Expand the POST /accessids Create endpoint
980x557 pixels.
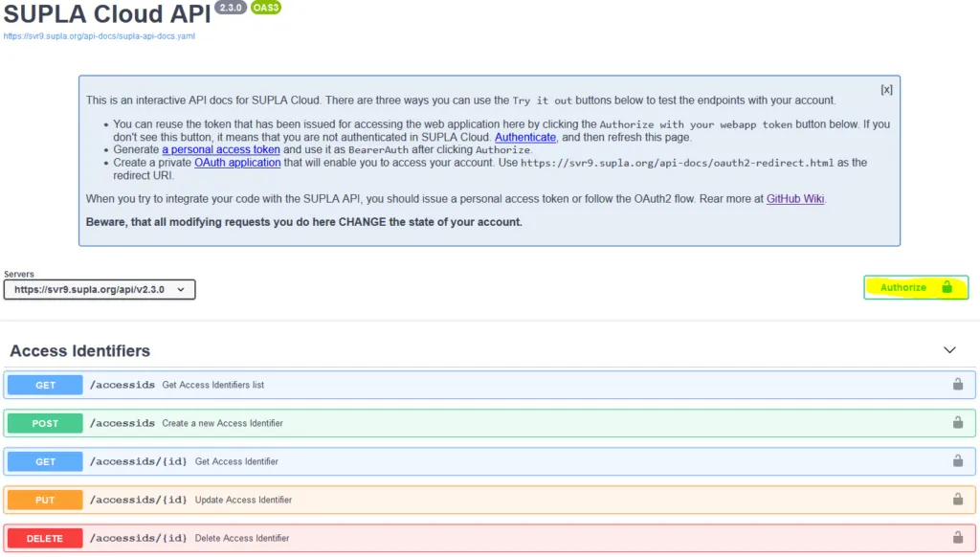(489, 423)
